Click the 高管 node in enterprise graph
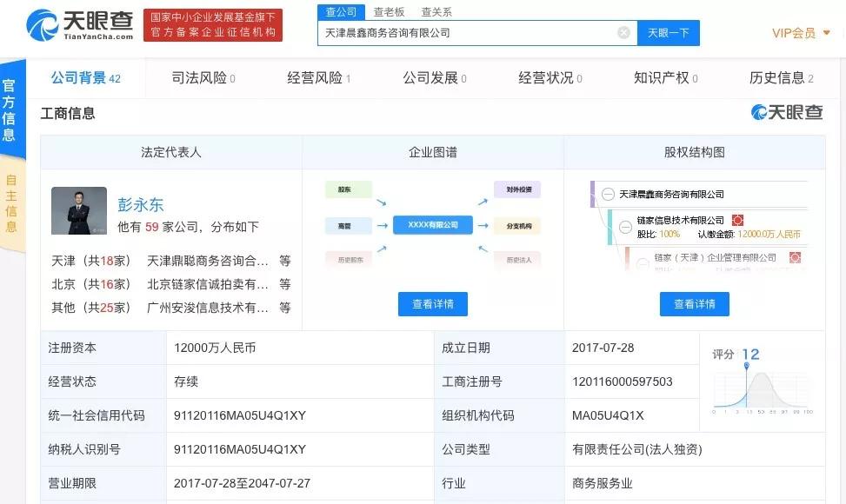The width and height of the screenshot is (846, 504). [348, 226]
